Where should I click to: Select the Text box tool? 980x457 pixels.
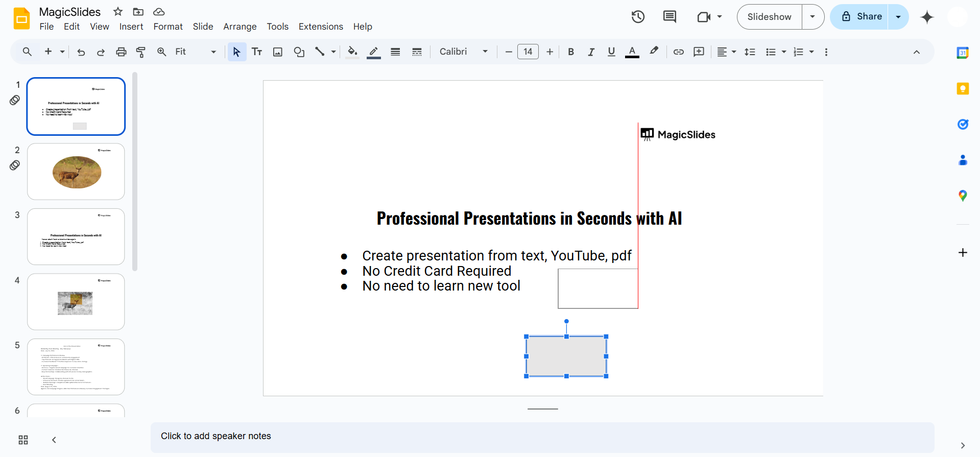(257, 52)
